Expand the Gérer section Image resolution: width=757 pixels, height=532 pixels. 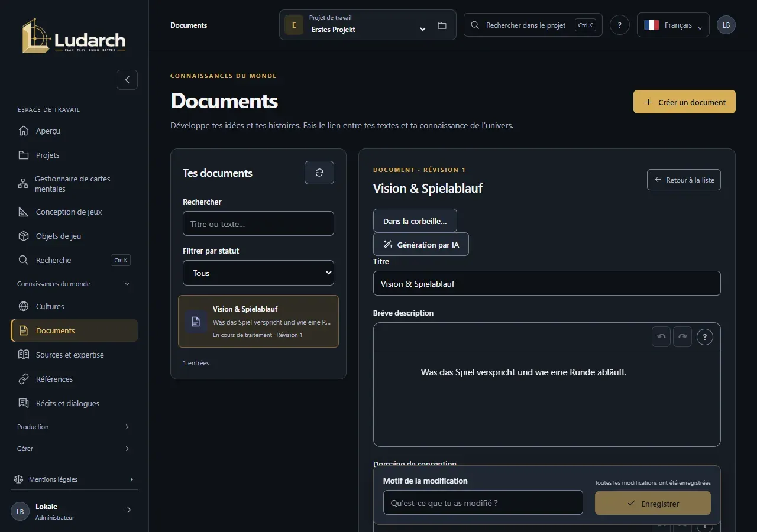[x=74, y=449]
